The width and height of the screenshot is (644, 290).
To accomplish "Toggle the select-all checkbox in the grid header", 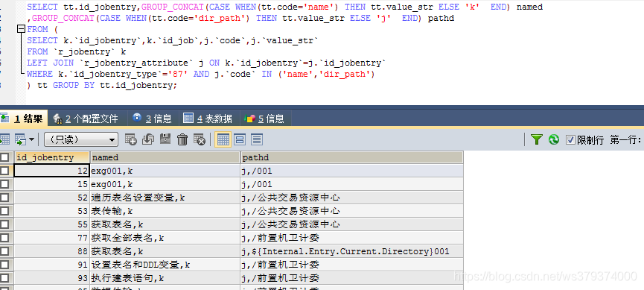I will [4, 157].
